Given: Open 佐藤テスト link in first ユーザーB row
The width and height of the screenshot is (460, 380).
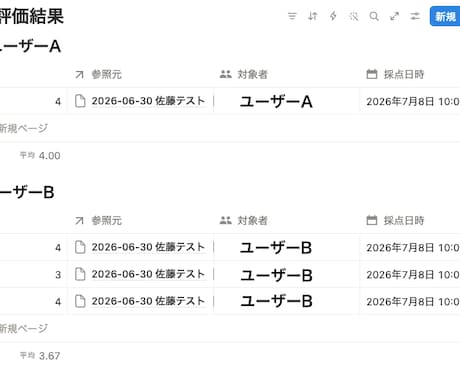Looking at the screenshot, I should click(x=148, y=247).
